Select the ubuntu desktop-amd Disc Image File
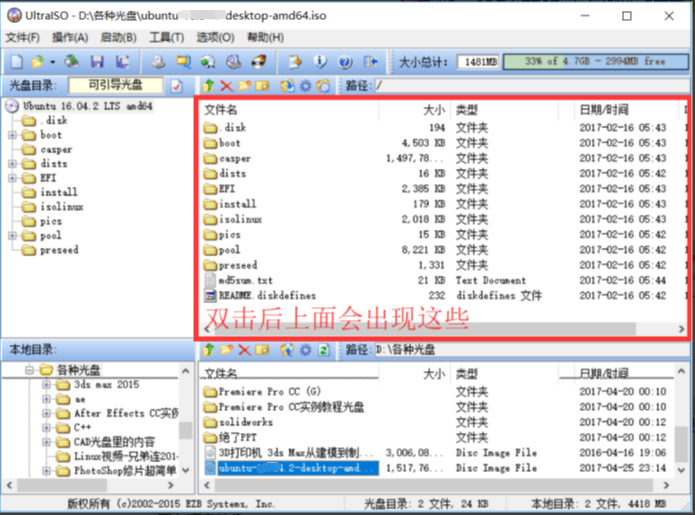The image size is (695, 515). [298, 468]
